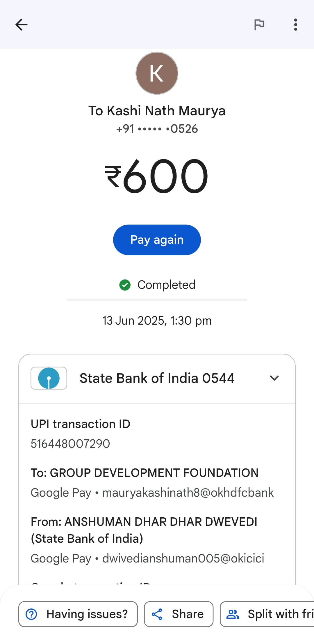Tap the mauryakashinath8@okhdfcbank UPI address
This screenshot has height=644, width=314.
188,493
